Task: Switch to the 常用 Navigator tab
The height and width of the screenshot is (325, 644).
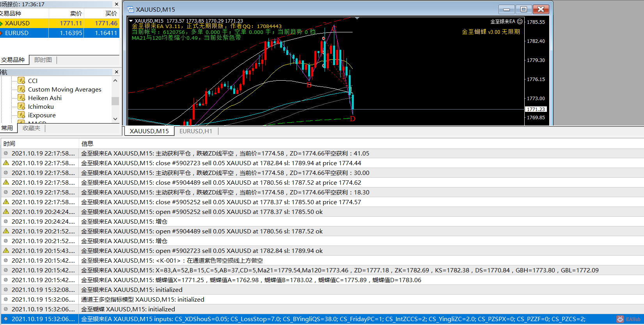Action: pos(7,128)
